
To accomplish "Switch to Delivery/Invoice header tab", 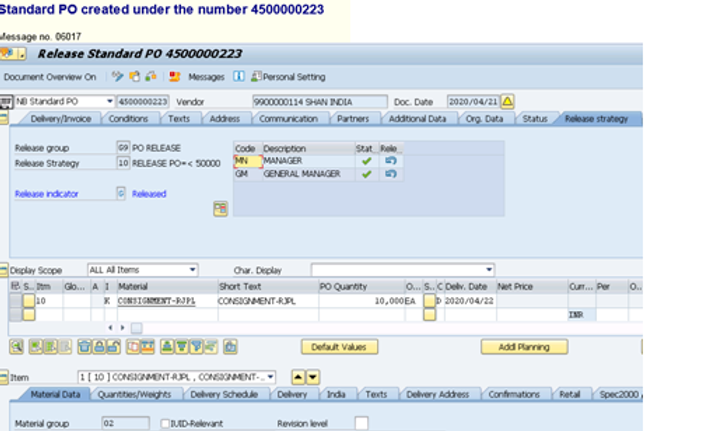I will 61,119.
